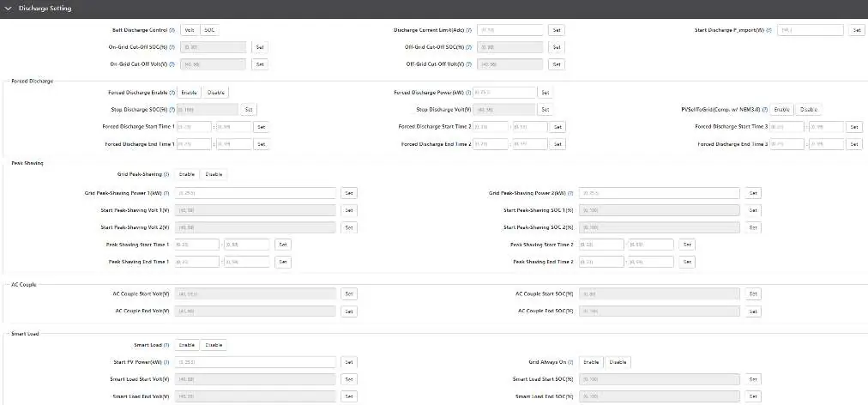
Task: Open help icon for Grid Always On
Action: [x=570, y=362]
